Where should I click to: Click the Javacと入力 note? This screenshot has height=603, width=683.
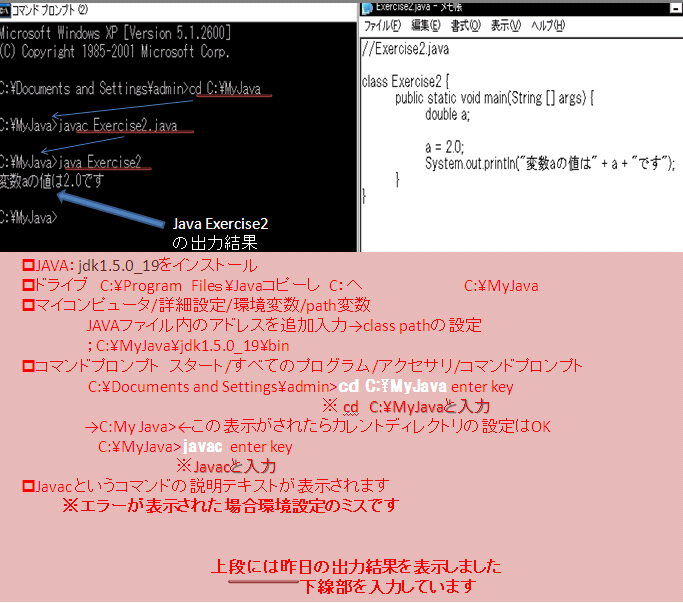coord(226,466)
